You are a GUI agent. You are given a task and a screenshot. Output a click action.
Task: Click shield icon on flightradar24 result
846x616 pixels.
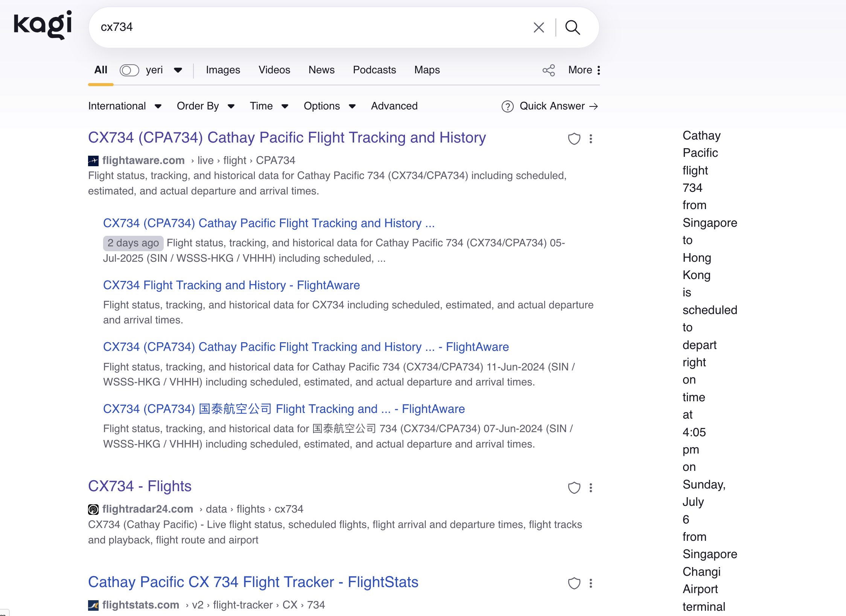574,488
